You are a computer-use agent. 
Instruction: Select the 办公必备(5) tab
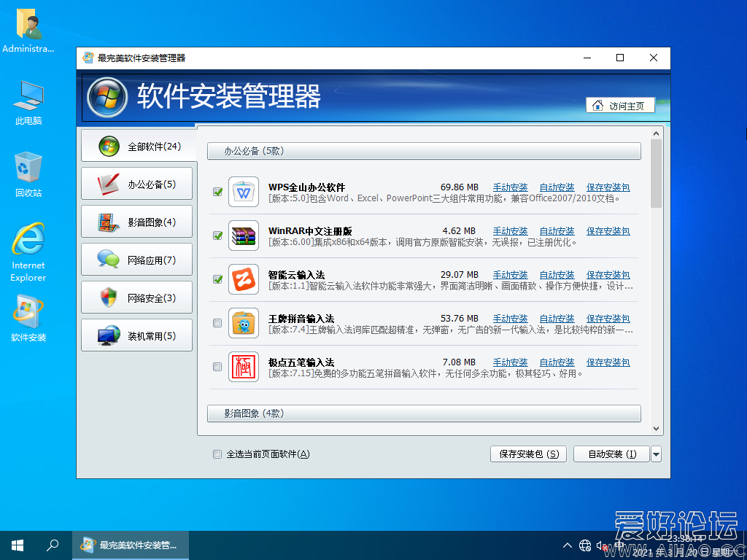click(136, 184)
